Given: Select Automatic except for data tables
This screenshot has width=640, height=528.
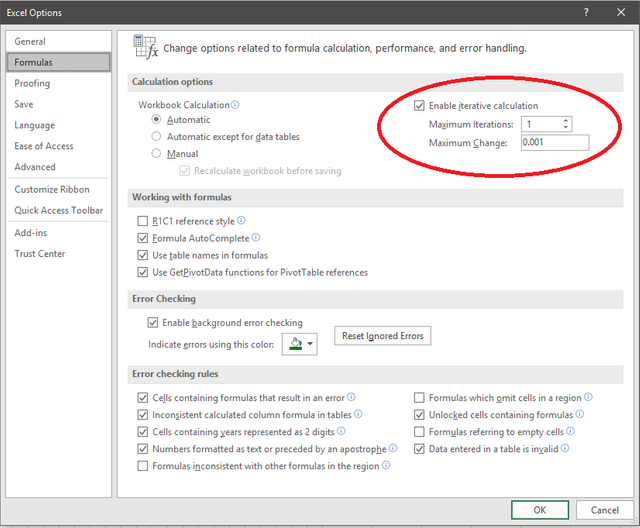Looking at the screenshot, I should (x=156, y=136).
